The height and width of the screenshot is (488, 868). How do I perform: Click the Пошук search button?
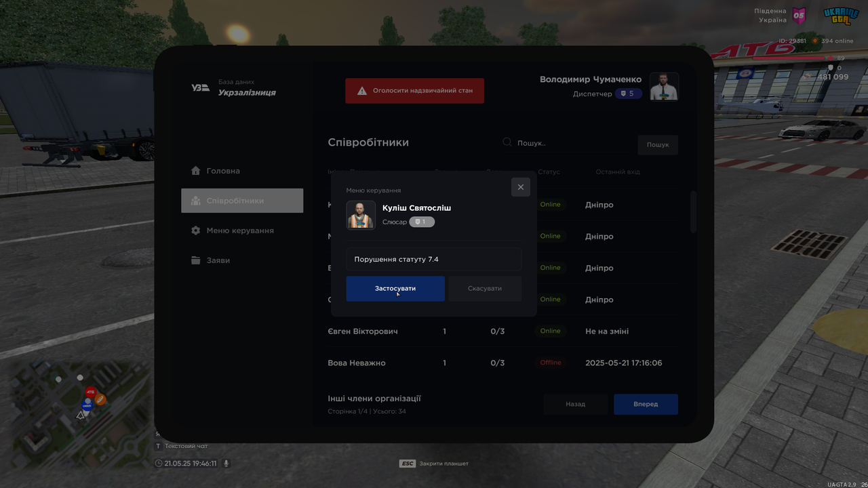tap(658, 144)
